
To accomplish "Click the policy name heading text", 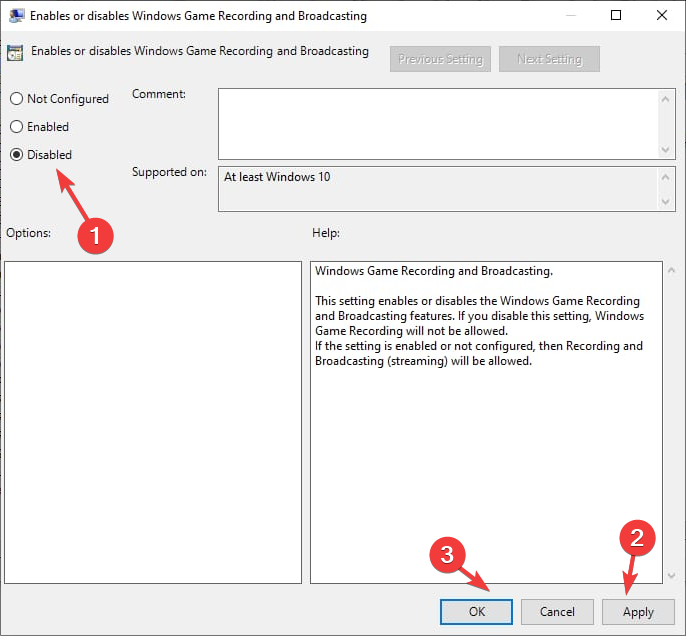I will pyautogui.click(x=200, y=51).
